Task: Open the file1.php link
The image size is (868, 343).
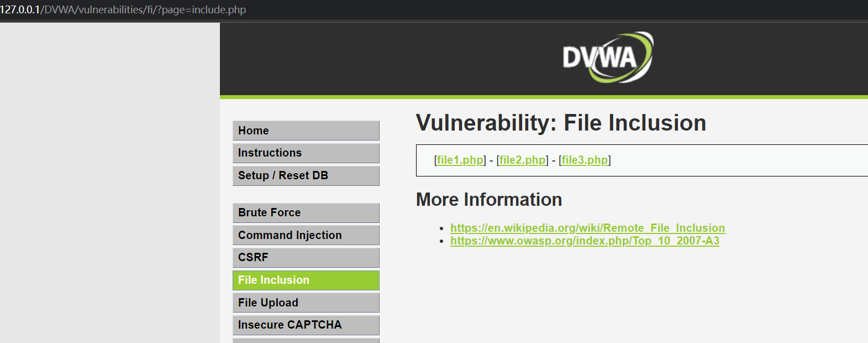Action: click(x=460, y=160)
